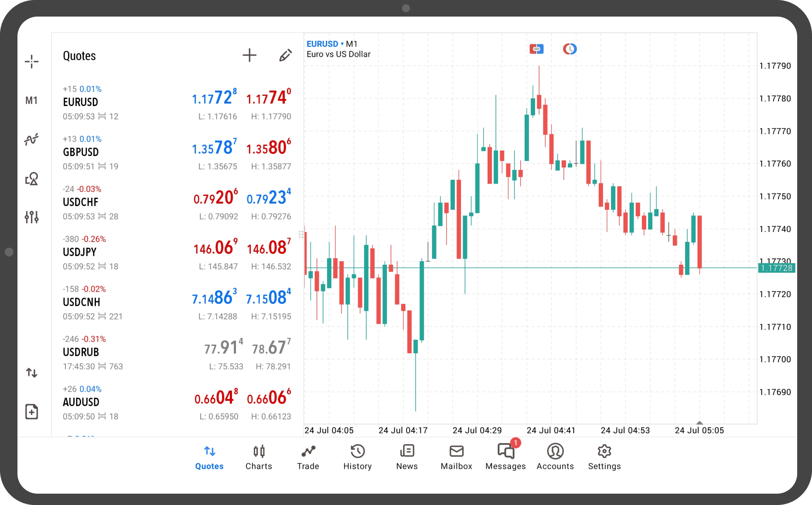Open the History tab
This screenshot has height=505, width=812.
(358, 457)
